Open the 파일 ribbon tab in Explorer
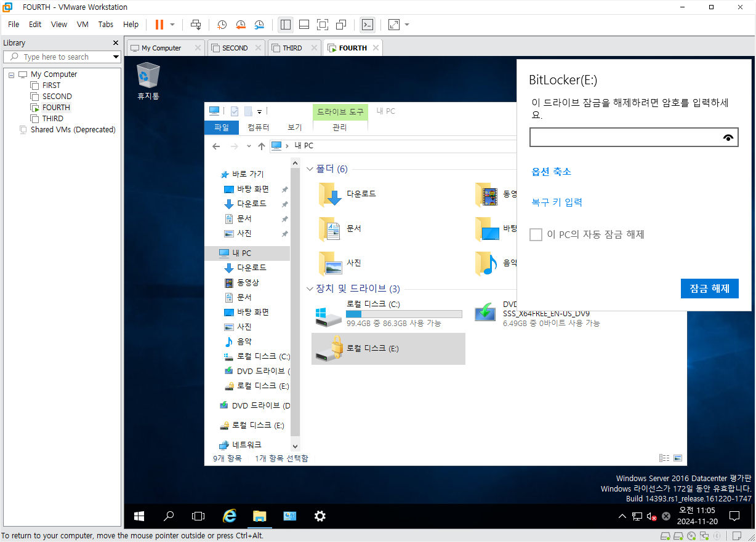This screenshot has width=756, height=542. pyautogui.click(x=222, y=127)
